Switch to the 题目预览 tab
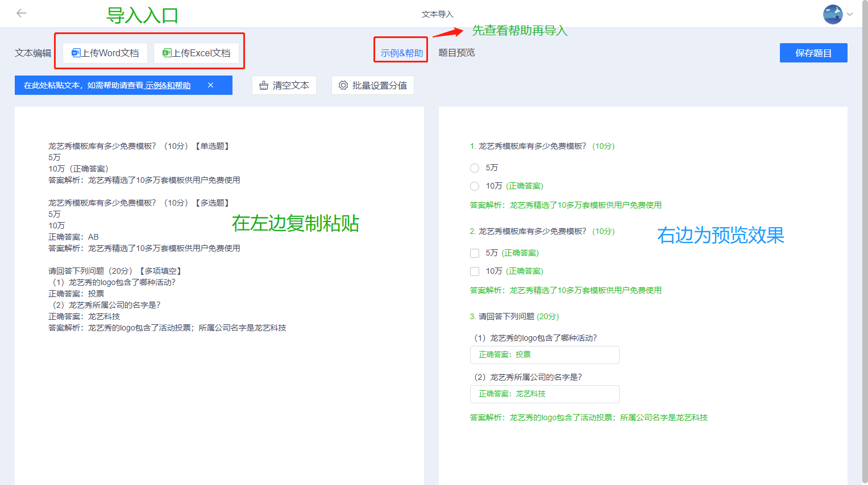Viewport: 868px width, 485px height. click(x=456, y=52)
